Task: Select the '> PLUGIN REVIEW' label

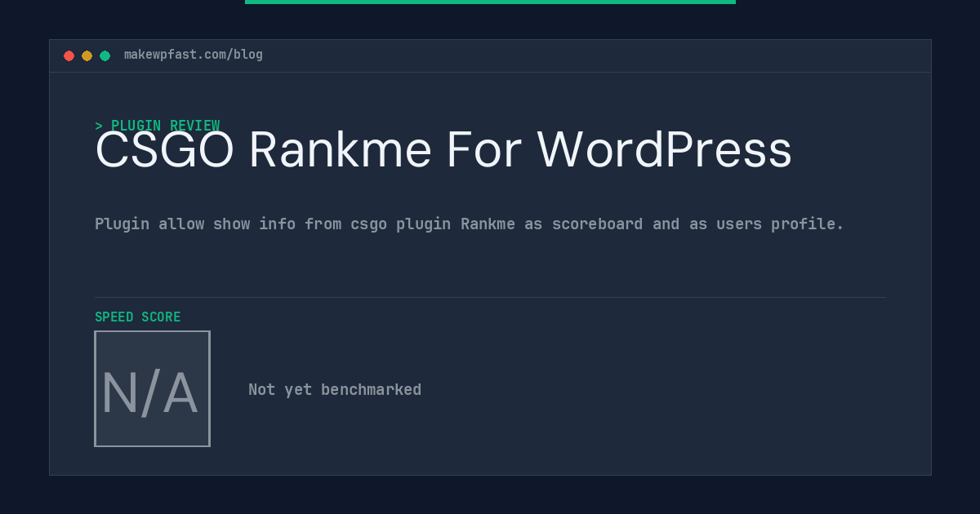Action: click(158, 126)
